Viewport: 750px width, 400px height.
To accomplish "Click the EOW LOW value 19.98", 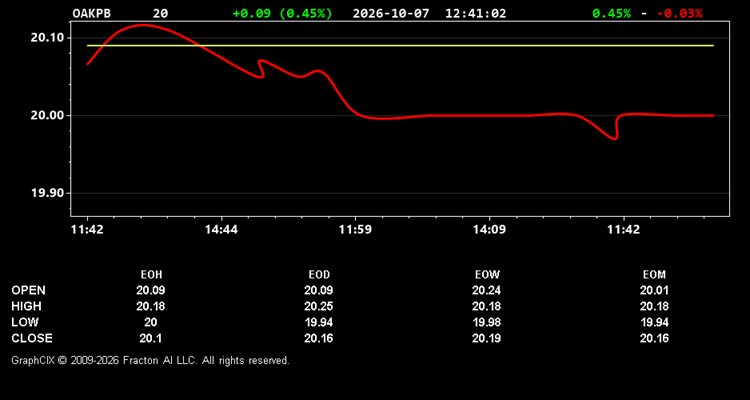I will tap(486, 322).
